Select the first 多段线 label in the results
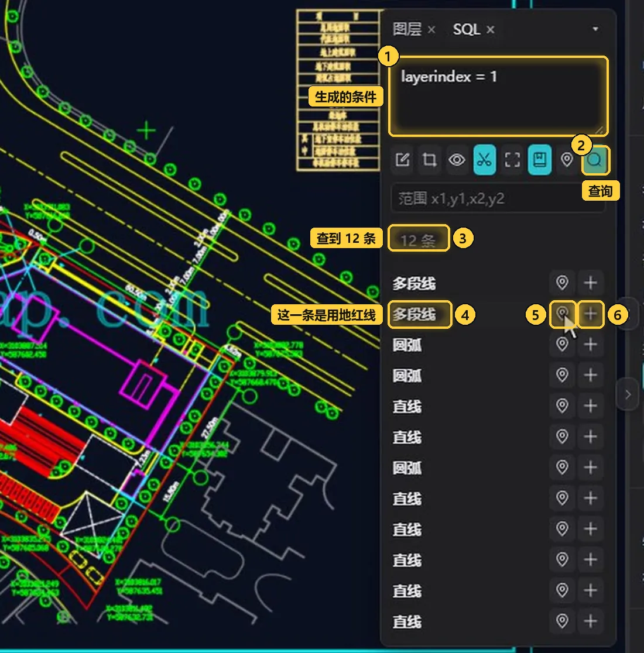Screen dimensions: 644x653 (x=414, y=284)
